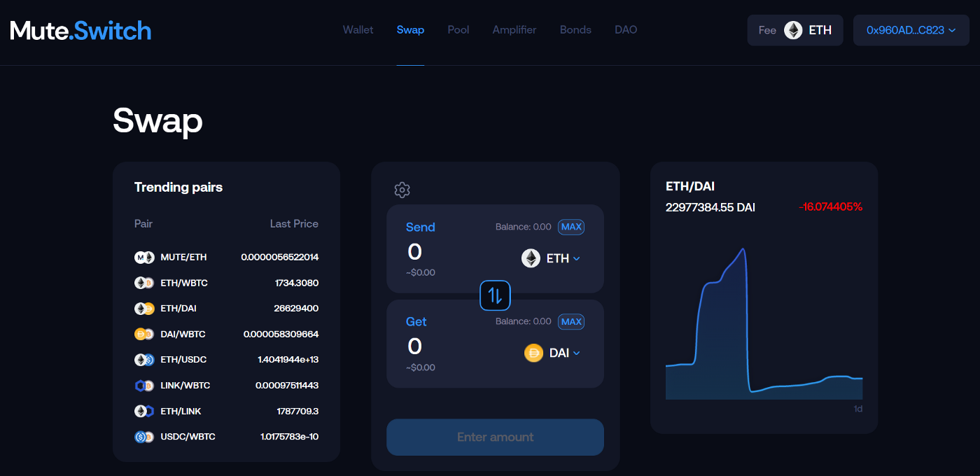Select DAI/WBTC trending pair text
The height and width of the screenshot is (476, 980).
coord(183,334)
